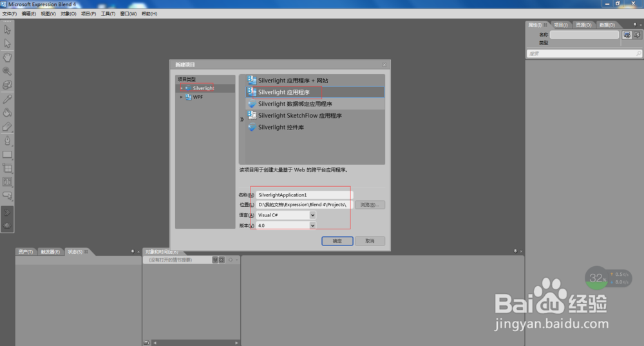Image resolution: width=644 pixels, height=346 pixels.
Task: Switch to Events lightning icon
Action: [x=637, y=35]
